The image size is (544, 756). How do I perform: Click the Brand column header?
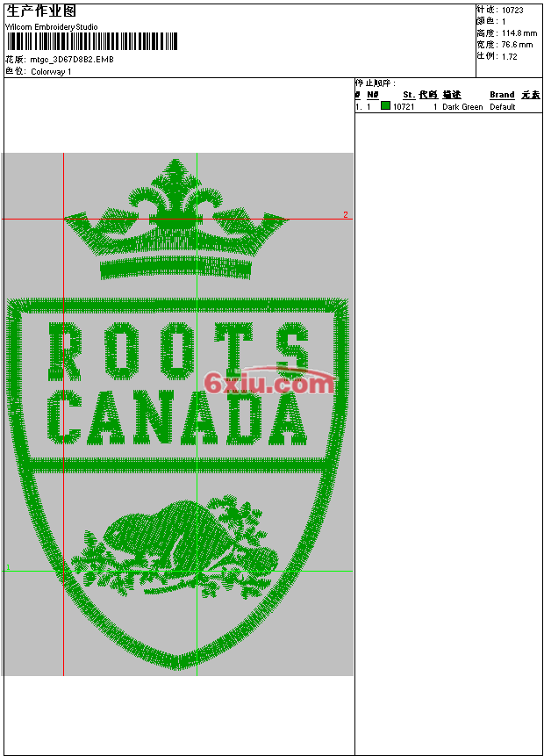click(x=502, y=95)
